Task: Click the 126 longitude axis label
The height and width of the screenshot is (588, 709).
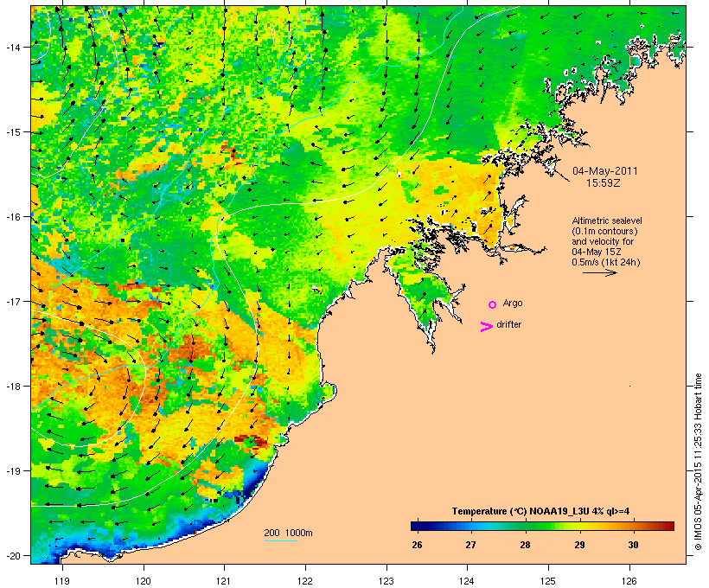Action: coord(629,581)
